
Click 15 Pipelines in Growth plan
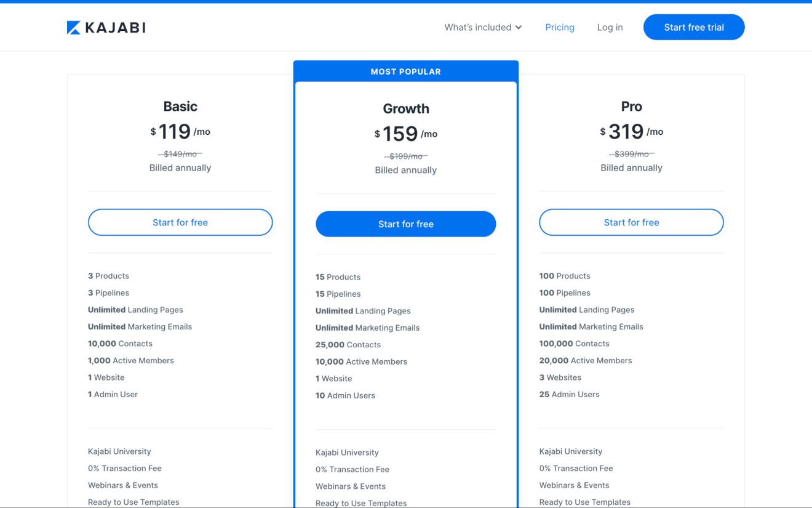[338, 294]
